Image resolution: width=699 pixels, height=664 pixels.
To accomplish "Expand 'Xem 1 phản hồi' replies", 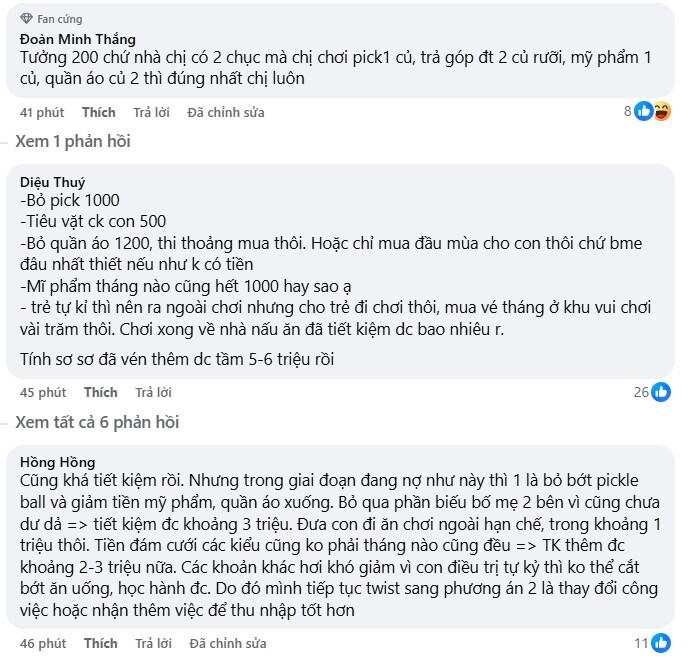I will tap(73, 141).
